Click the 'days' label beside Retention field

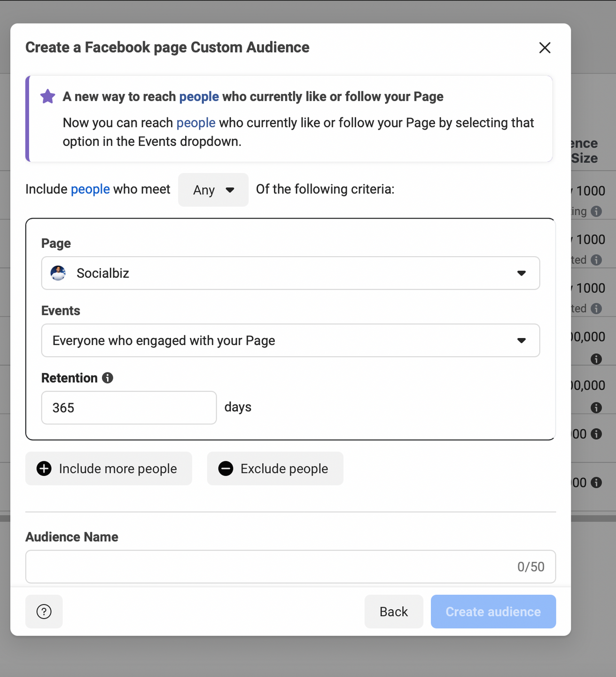coord(238,407)
